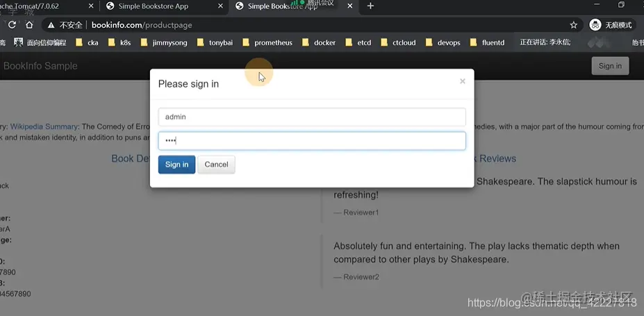Open the Wikipedia Summary link
The image size is (644, 316).
click(x=44, y=127)
